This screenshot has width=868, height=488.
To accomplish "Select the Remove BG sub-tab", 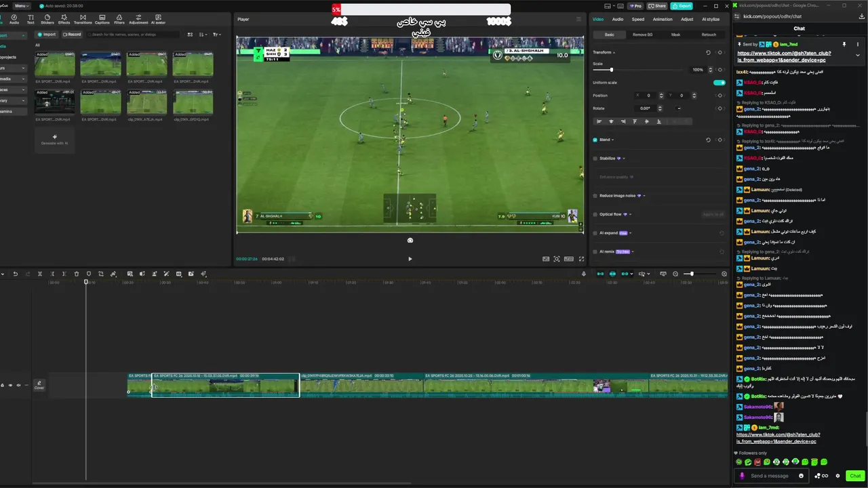I will point(643,35).
